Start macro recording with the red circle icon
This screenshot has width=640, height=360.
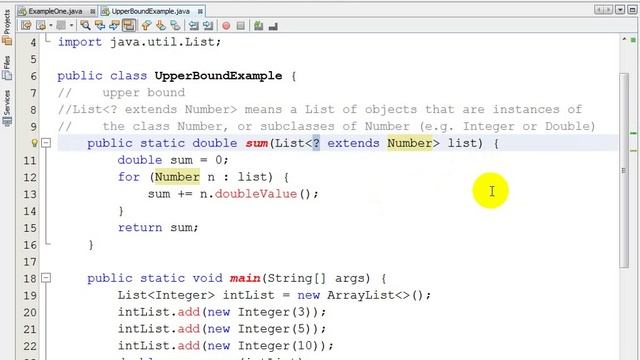click(x=226, y=26)
